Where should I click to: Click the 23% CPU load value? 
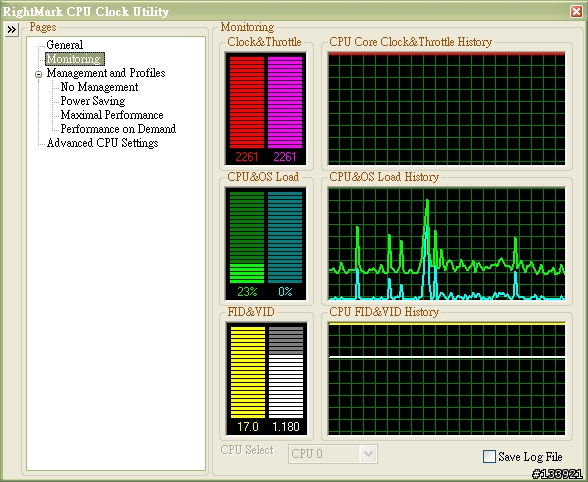tap(247, 292)
